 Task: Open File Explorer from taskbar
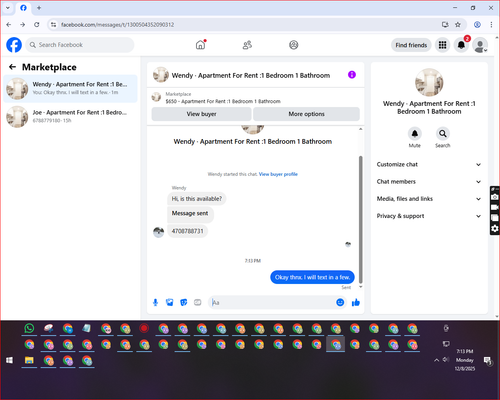(29, 360)
